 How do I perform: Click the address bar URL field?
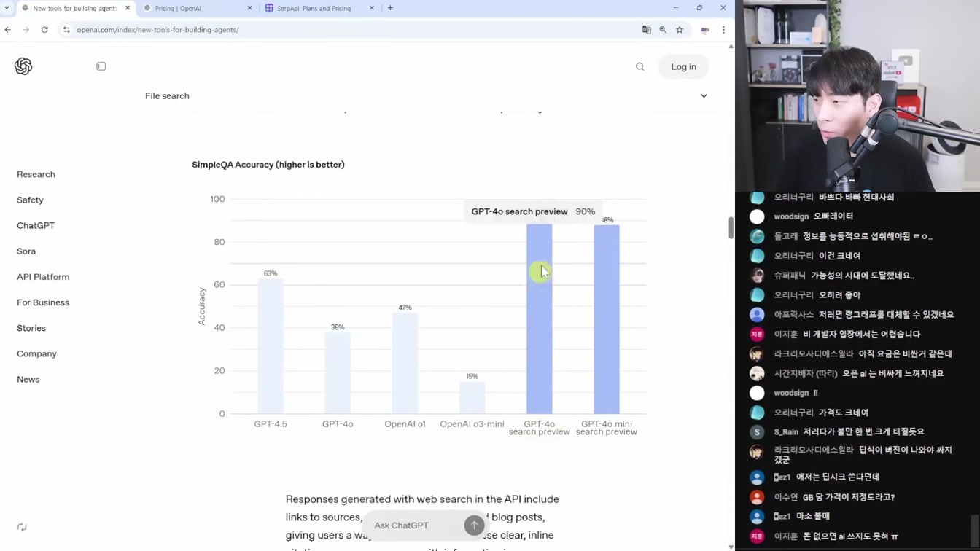pos(350,30)
